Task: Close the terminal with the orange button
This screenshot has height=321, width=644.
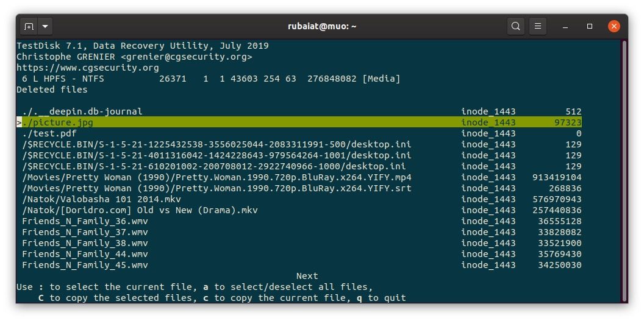Action: (614, 26)
